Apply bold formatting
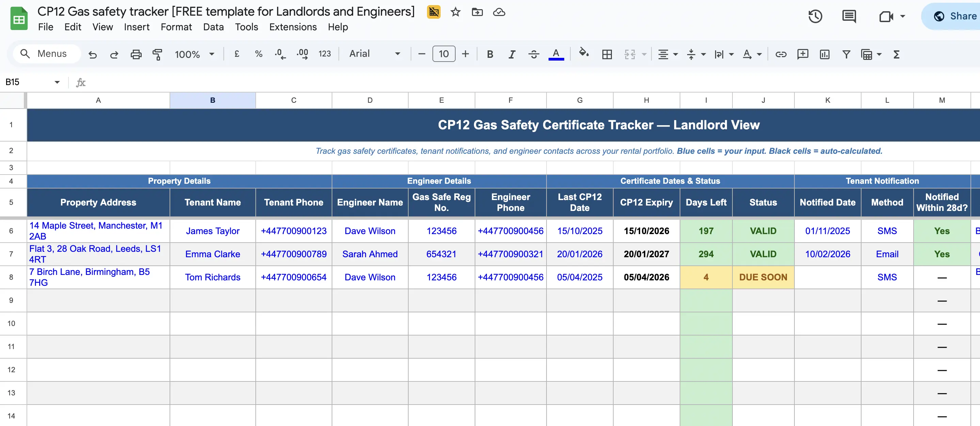This screenshot has width=980, height=426. [x=490, y=54]
